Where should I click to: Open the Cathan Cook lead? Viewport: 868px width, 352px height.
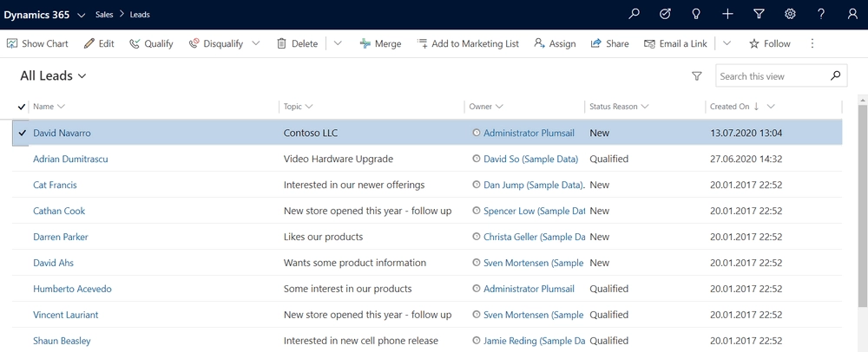(59, 211)
